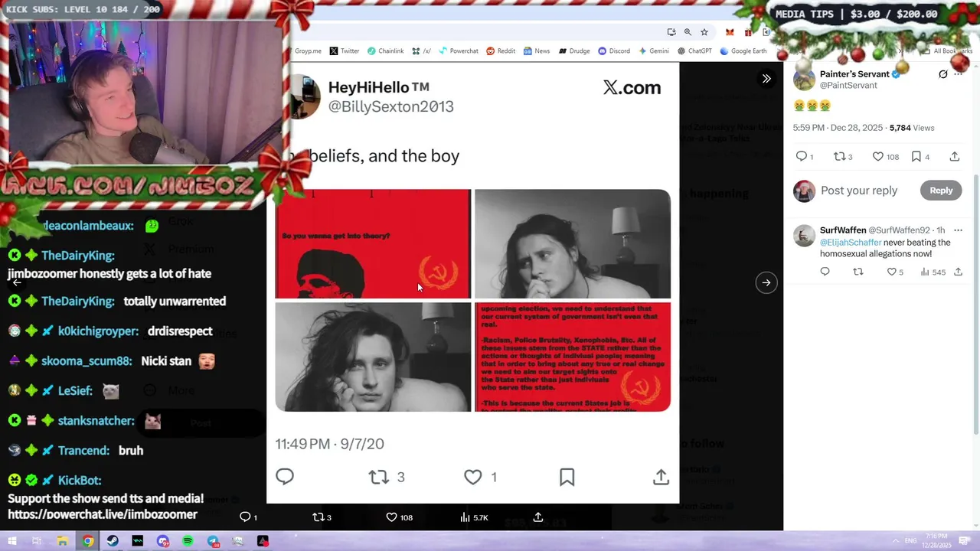The height and width of the screenshot is (551, 980).
Task: Open the ChatGPT bookmark
Action: [694, 51]
